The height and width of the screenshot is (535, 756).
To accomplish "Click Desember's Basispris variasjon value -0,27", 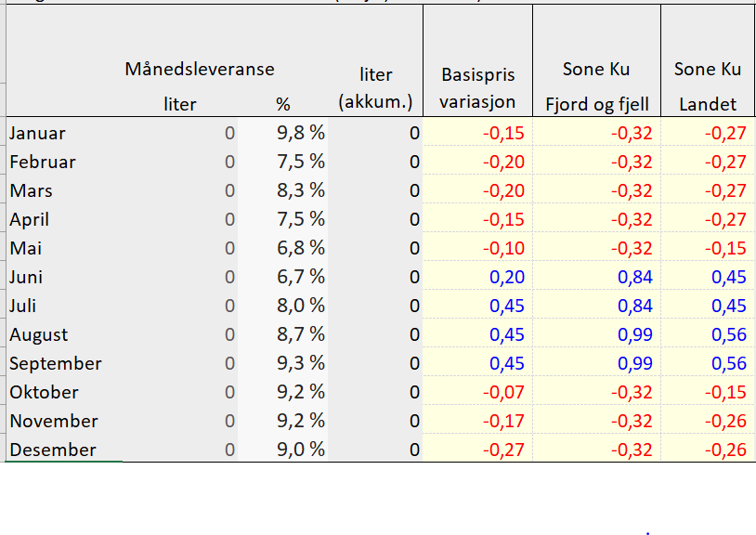I will click(x=503, y=450).
